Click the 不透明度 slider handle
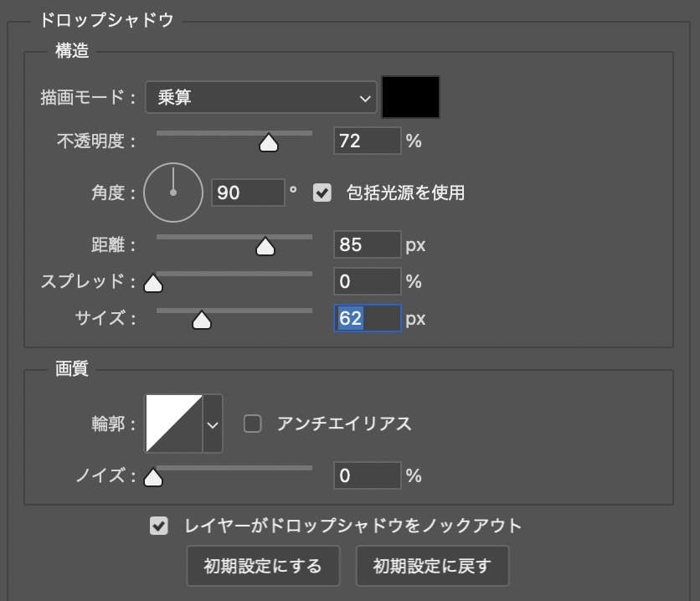The image size is (700, 601). [x=268, y=144]
